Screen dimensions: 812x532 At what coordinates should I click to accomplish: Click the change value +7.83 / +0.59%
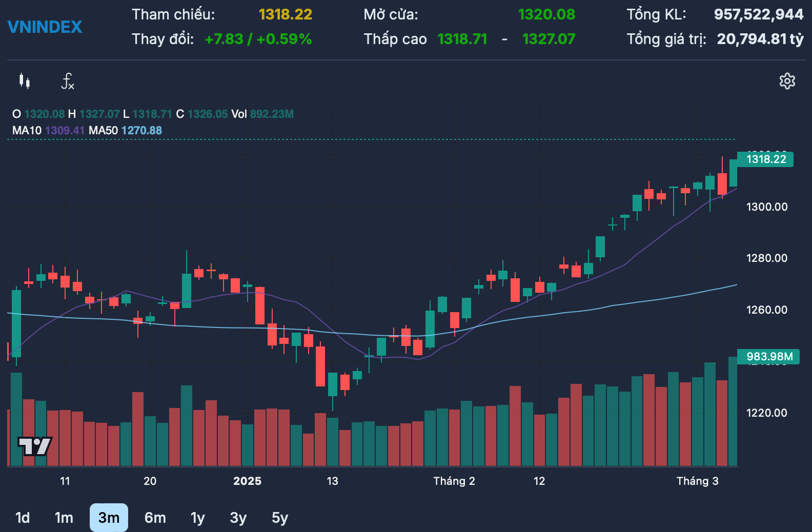click(x=258, y=39)
